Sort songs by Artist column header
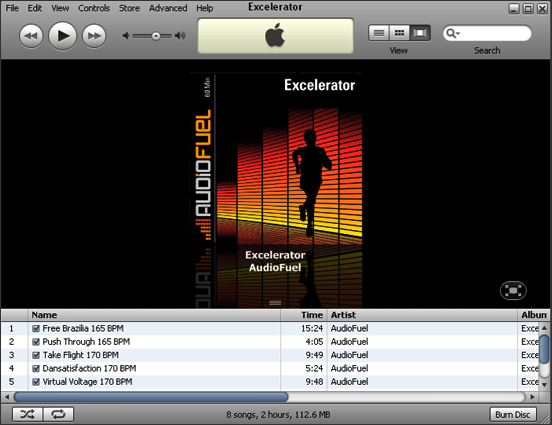This screenshot has height=425, width=552. [x=422, y=315]
